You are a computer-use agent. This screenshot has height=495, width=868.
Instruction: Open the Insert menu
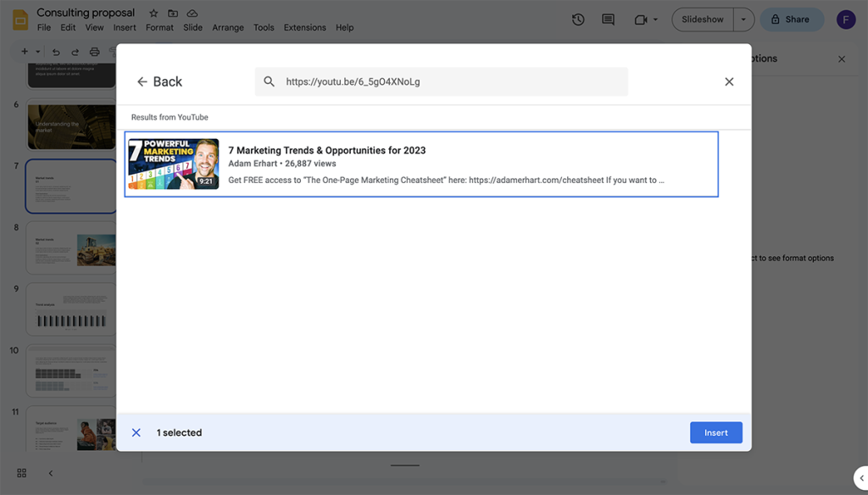[124, 27]
